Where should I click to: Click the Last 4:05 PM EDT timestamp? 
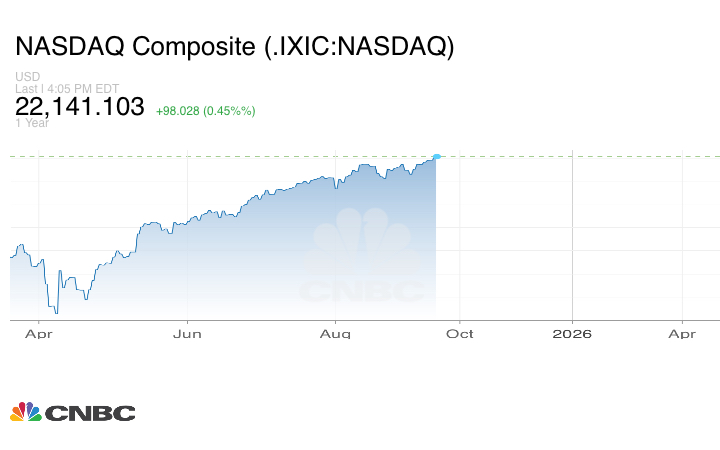pos(63,88)
